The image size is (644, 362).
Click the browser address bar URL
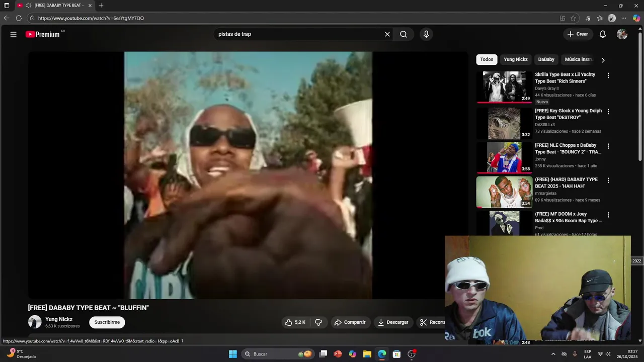(x=91, y=18)
